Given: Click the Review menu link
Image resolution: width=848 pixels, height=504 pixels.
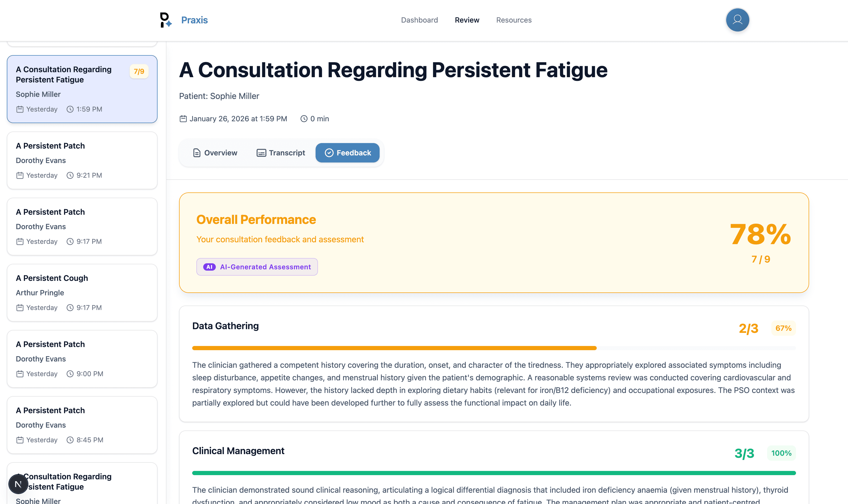Looking at the screenshot, I should point(467,20).
